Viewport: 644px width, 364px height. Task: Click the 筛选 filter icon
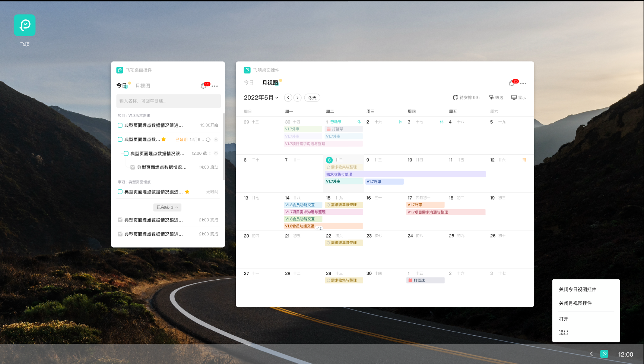click(496, 97)
